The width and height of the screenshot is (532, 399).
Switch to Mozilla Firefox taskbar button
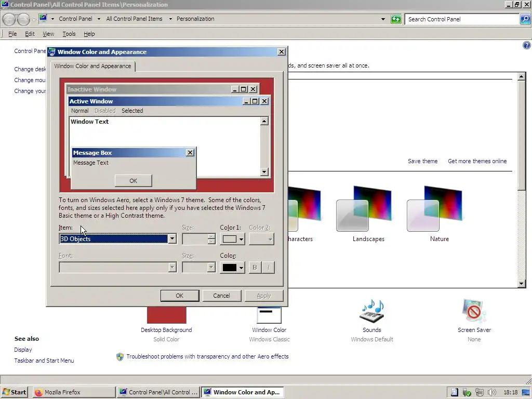click(x=74, y=392)
